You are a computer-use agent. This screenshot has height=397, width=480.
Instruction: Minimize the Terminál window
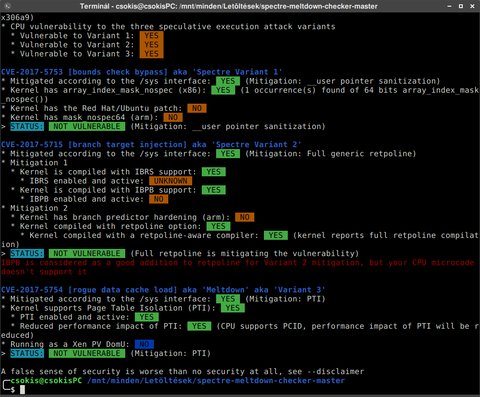coord(449,6)
